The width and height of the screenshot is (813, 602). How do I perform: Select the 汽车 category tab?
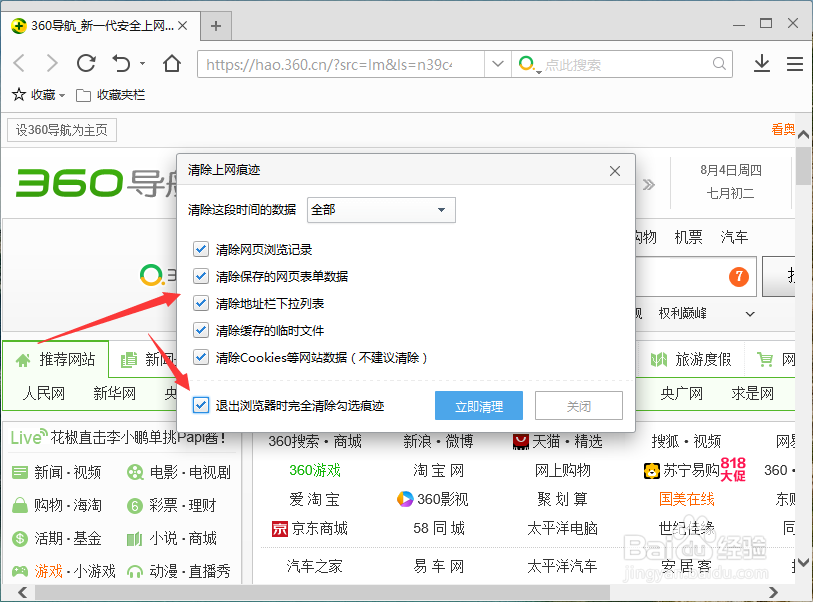(x=734, y=237)
